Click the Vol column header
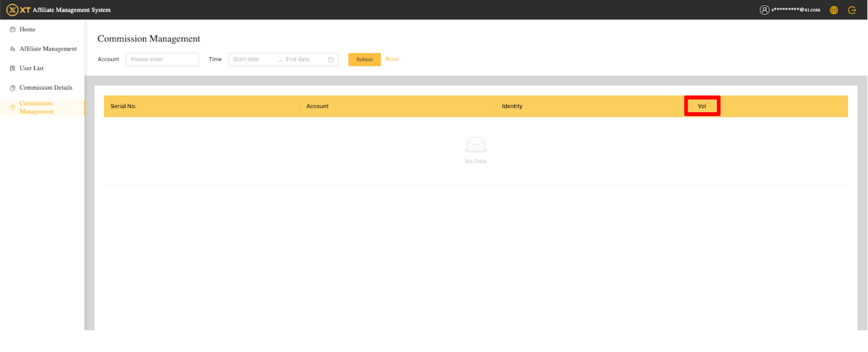The width and height of the screenshot is (868, 352). (702, 106)
